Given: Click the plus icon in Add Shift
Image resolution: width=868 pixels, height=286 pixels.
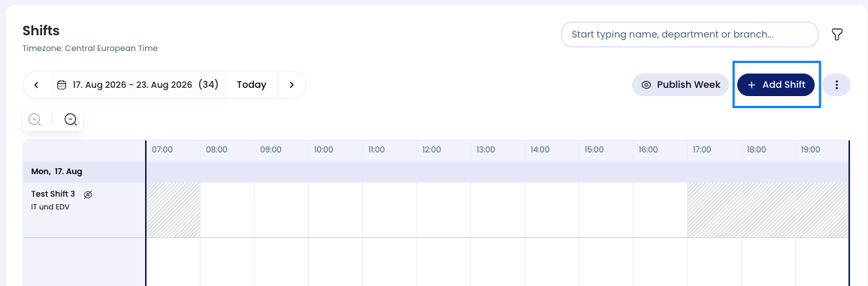Looking at the screenshot, I should pos(752,85).
